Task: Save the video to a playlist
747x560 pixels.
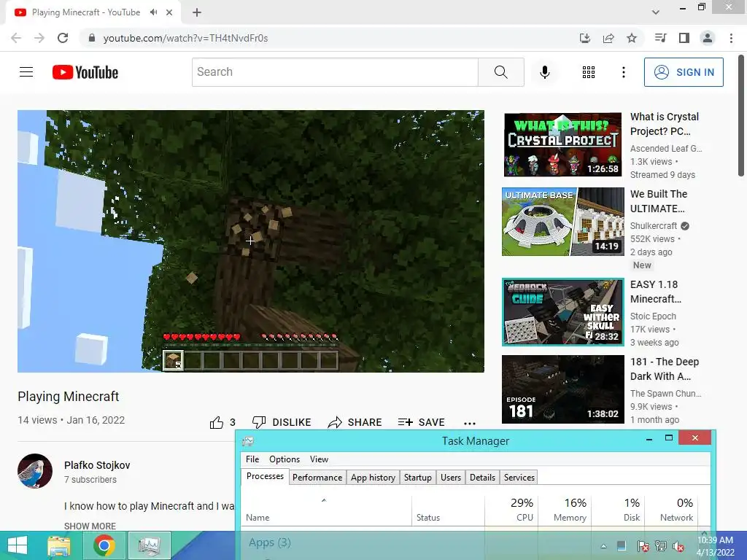Action: pos(421,422)
